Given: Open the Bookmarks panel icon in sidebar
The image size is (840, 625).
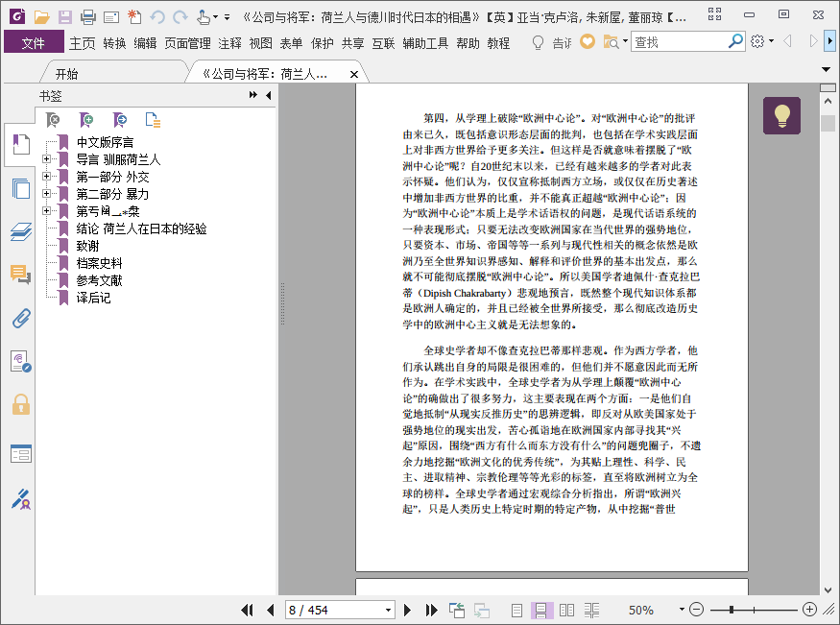Looking at the screenshot, I should click(21, 145).
